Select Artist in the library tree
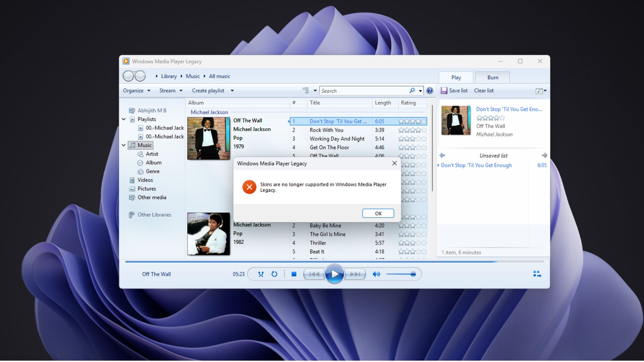The width and height of the screenshot is (644, 362). pyautogui.click(x=152, y=154)
